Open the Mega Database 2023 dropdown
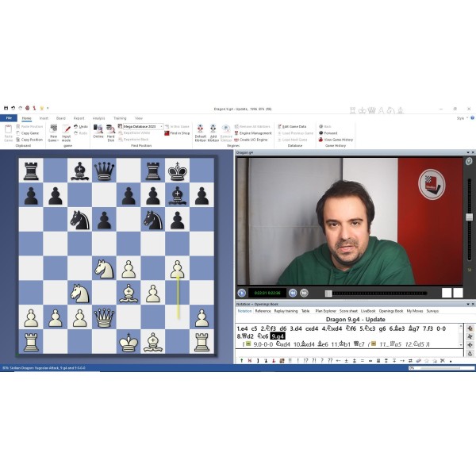This screenshot has height=476, width=476. tap(161, 126)
